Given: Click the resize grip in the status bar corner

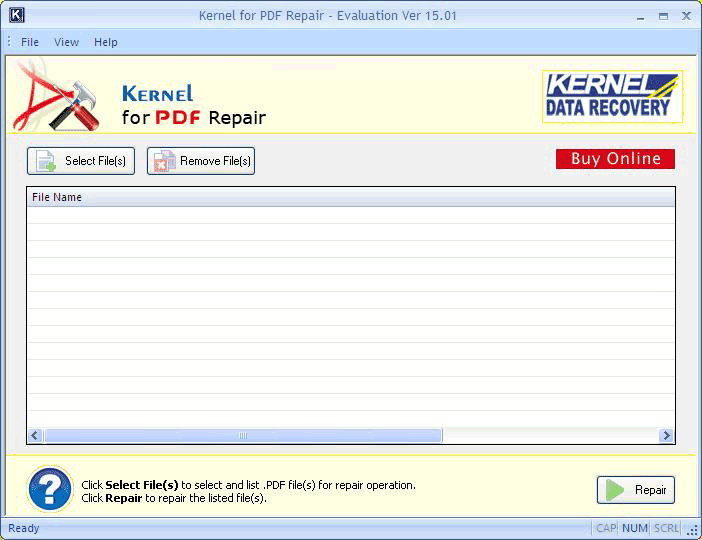Looking at the screenshot, I should pos(692,530).
